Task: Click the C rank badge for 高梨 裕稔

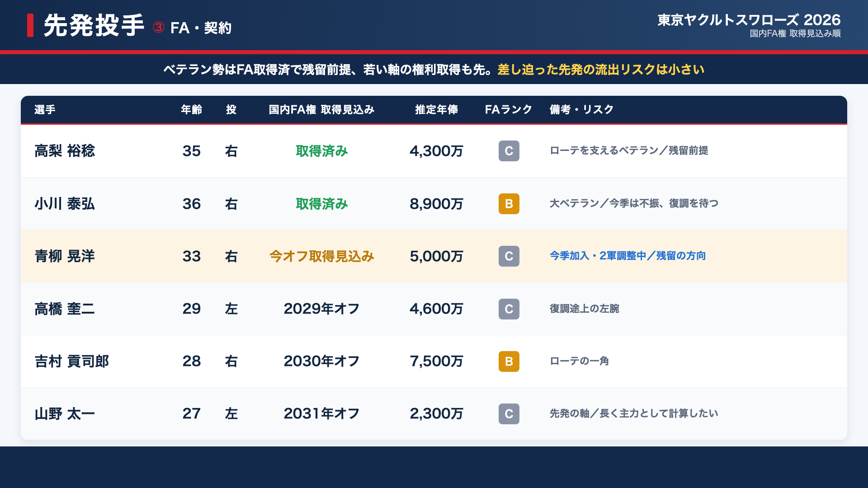Action: click(509, 151)
